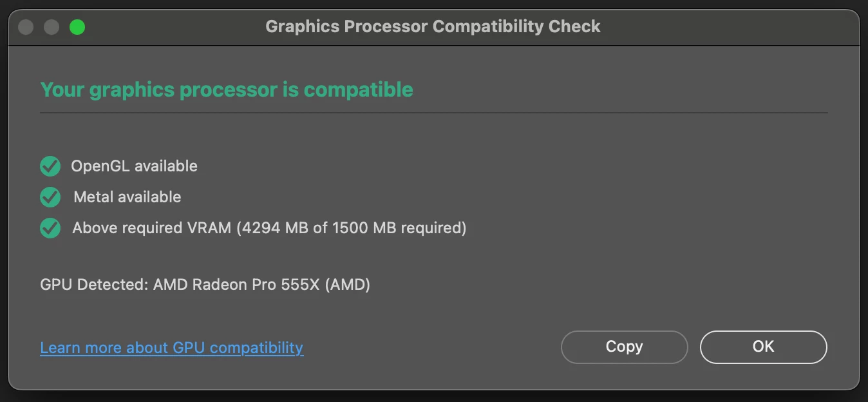Click the green checkmark beside OpenGL available
Image resolution: width=868 pixels, height=402 pixels.
50,166
